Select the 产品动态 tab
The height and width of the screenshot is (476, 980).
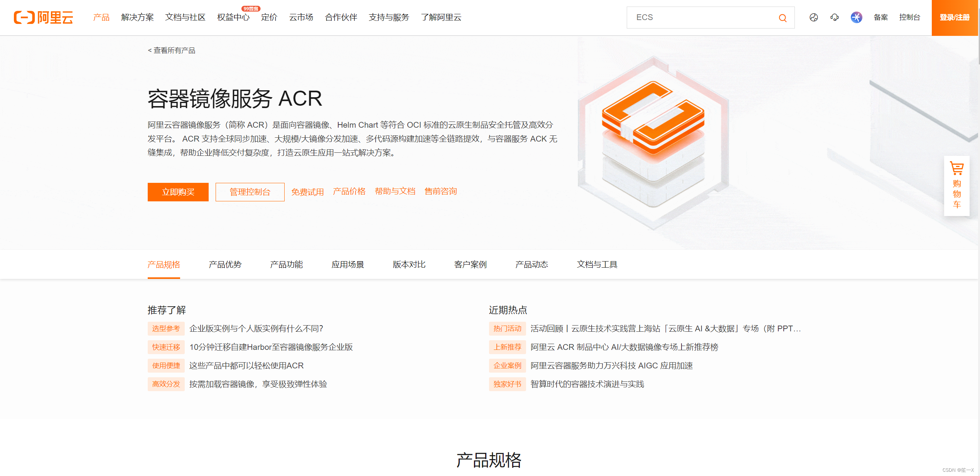pos(532,265)
